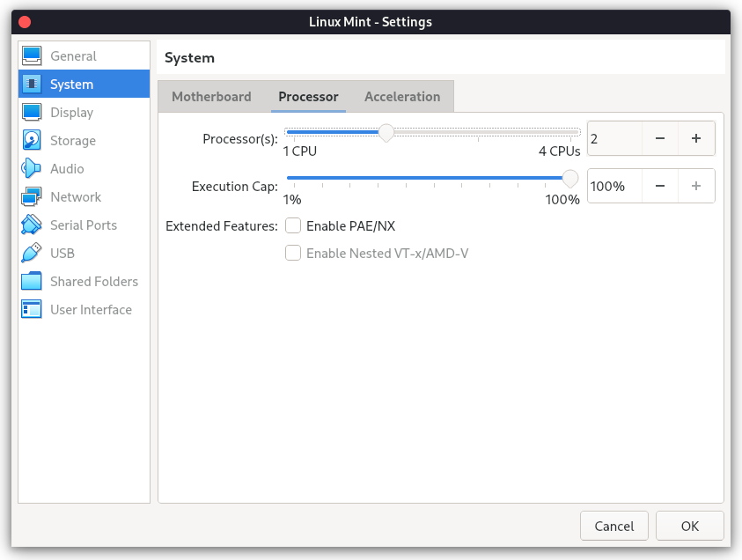Image resolution: width=742 pixels, height=560 pixels.
Task: Click the System chip icon
Action: coord(32,84)
